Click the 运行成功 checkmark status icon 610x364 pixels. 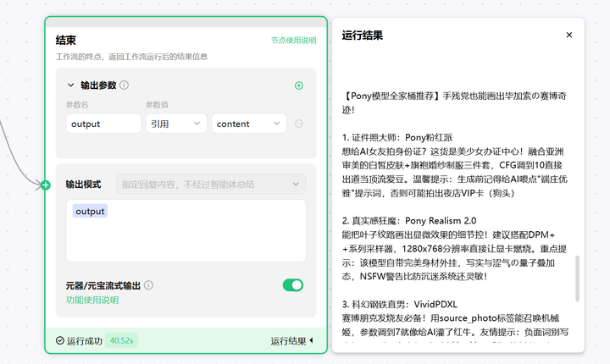60,340
